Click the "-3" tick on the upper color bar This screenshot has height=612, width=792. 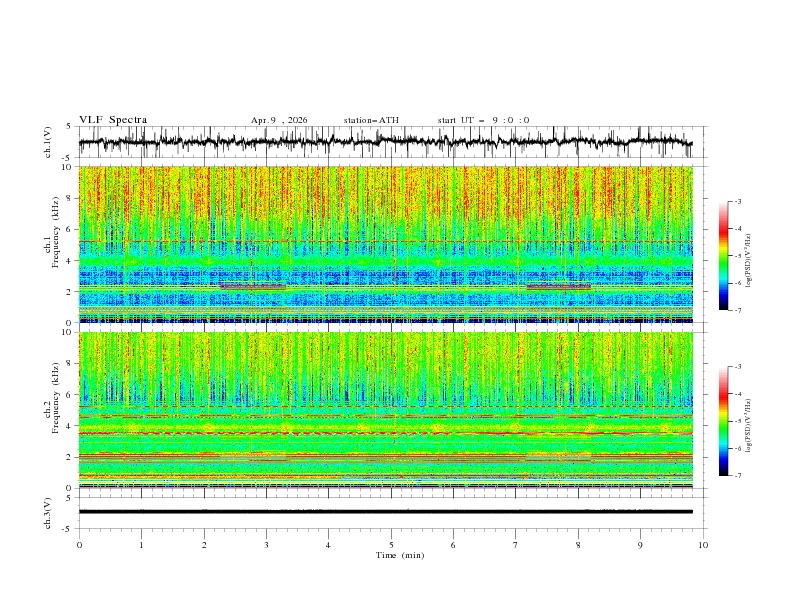coord(737,201)
